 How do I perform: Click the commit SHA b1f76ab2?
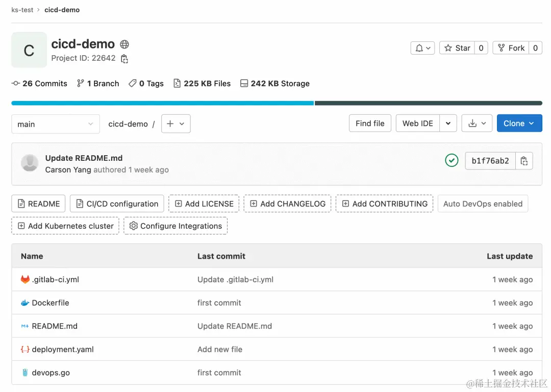490,161
